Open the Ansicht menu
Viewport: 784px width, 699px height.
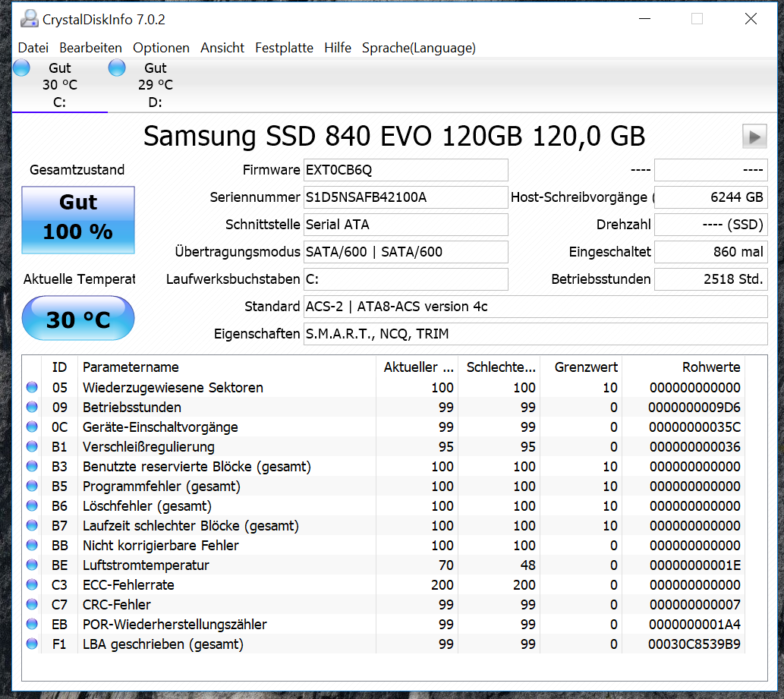222,48
